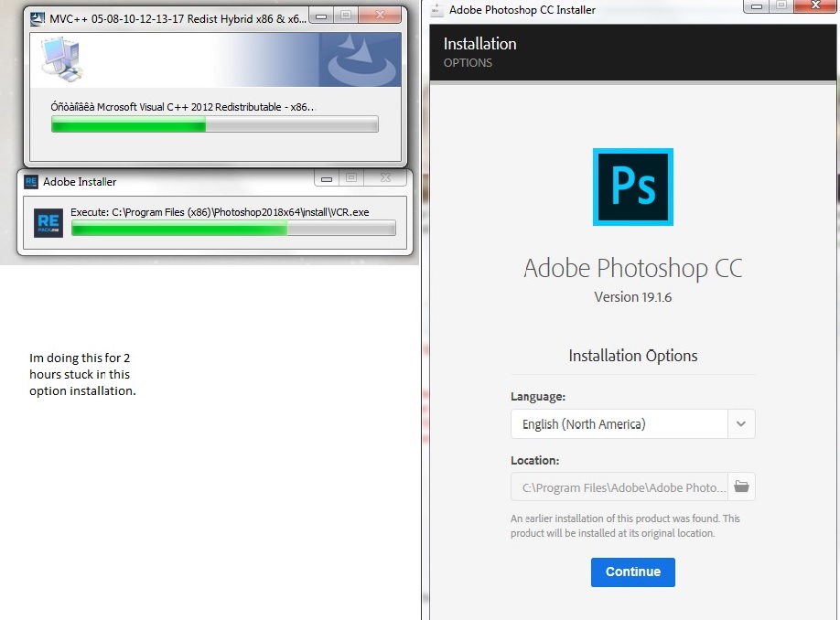This screenshot has height=620, width=840.
Task: Browse install location folder icon
Action: [741, 486]
